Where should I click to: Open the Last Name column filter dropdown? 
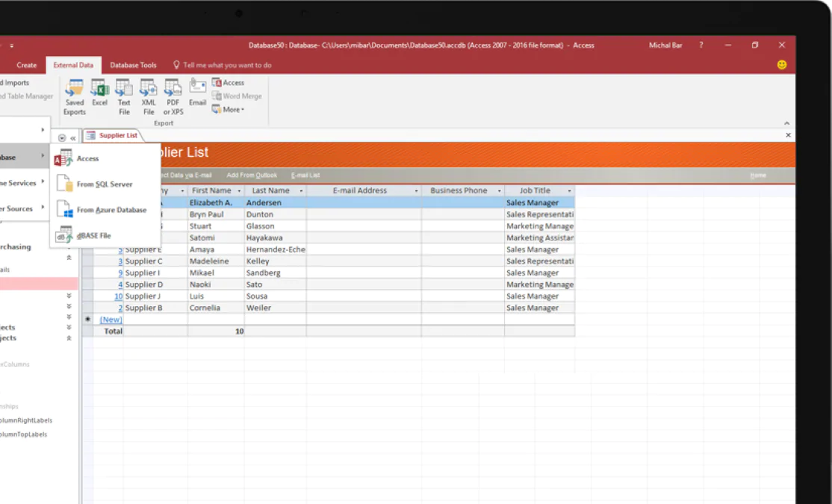tap(301, 191)
